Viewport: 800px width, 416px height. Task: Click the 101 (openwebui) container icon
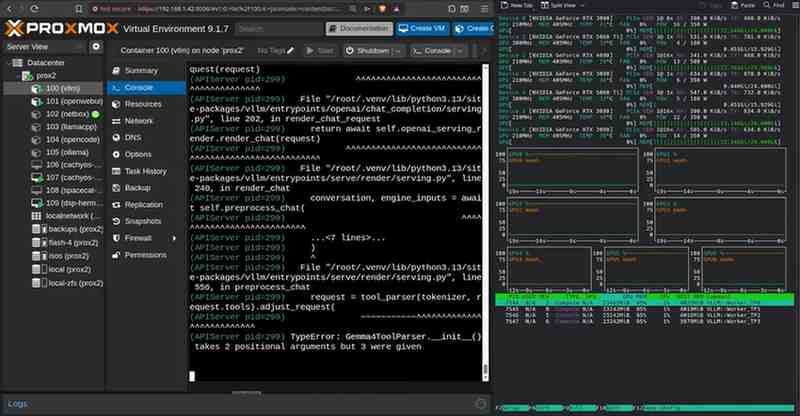click(x=36, y=102)
